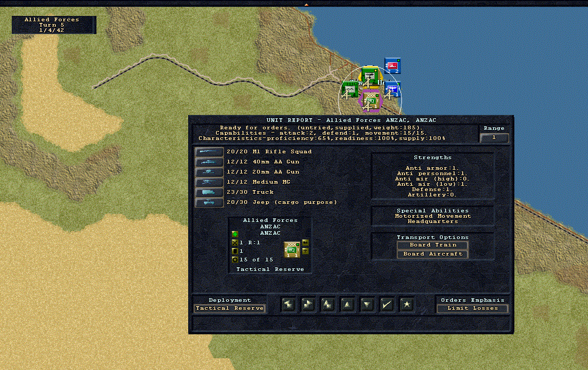The height and width of the screenshot is (370, 588).
Task: Click the HQ unit counter in the report panel
Action: (292, 250)
